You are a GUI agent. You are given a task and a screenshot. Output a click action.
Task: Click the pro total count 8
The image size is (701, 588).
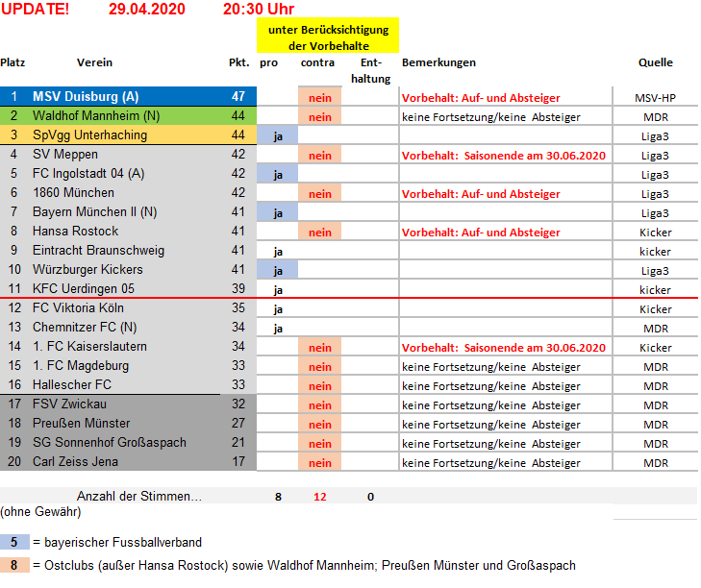278,497
